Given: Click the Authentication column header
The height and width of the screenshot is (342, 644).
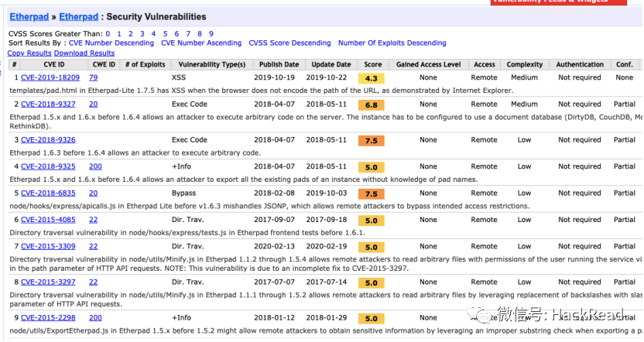Looking at the screenshot, I should pyautogui.click(x=580, y=64).
